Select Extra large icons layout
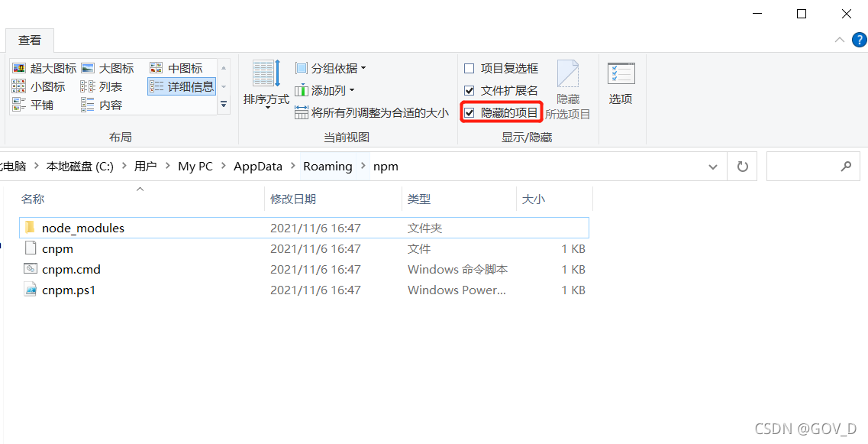Image resolution: width=868 pixels, height=444 pixels. [44, 69]
